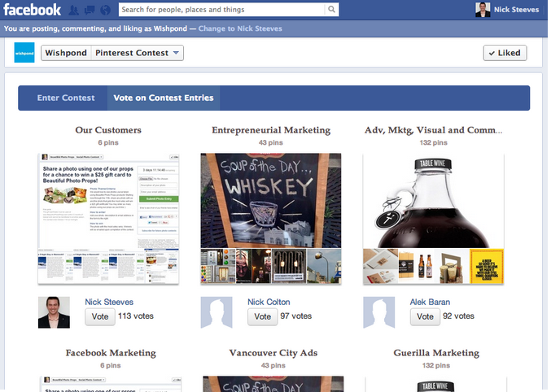Open notifications globe icon
Viewport: 551px width, 392px height.
pyautogui.click(x=105, y=10)
